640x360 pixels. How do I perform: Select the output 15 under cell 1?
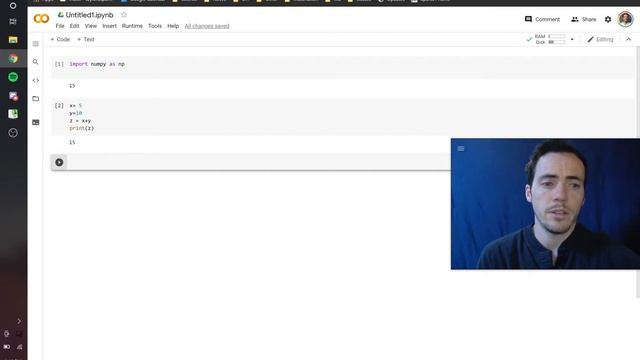[72, 86]
